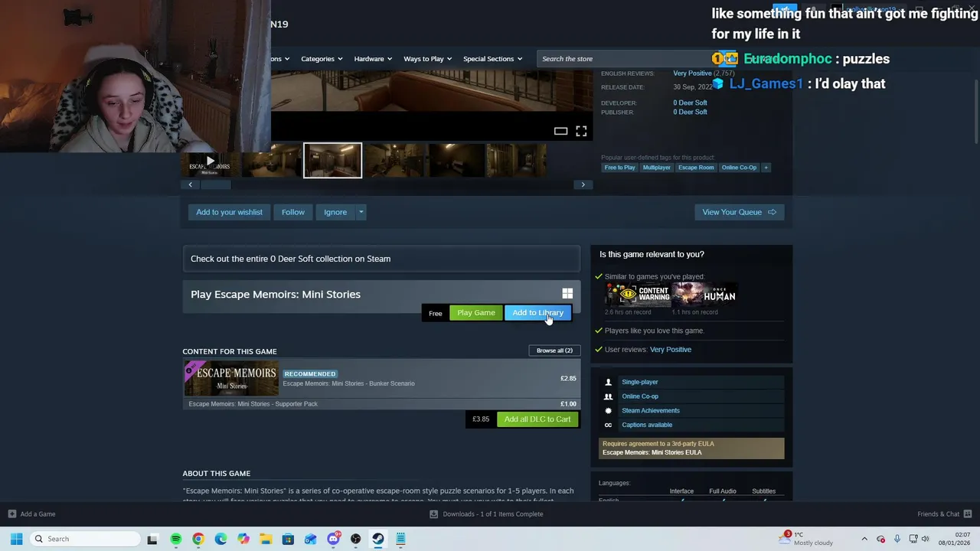This screenshot has width=980, height=551.
Task: Move the screenshot strip back with the left arrow
Action: coord(190,184)
